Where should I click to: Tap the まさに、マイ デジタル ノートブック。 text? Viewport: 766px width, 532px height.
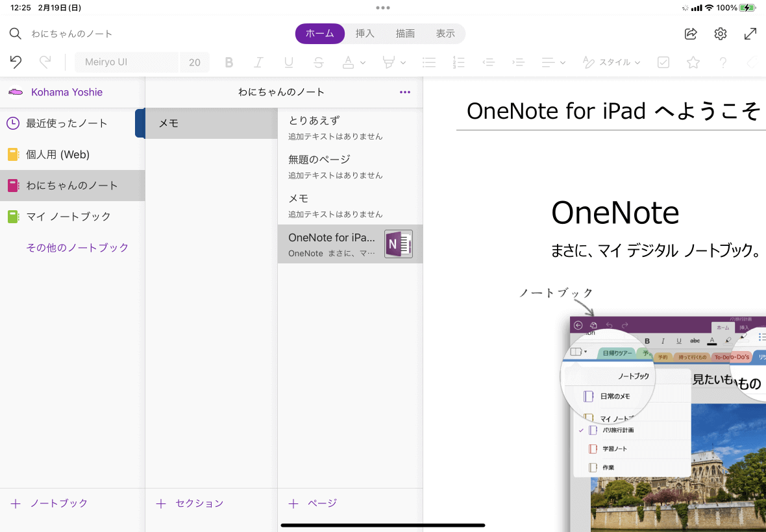coord(656,251)
